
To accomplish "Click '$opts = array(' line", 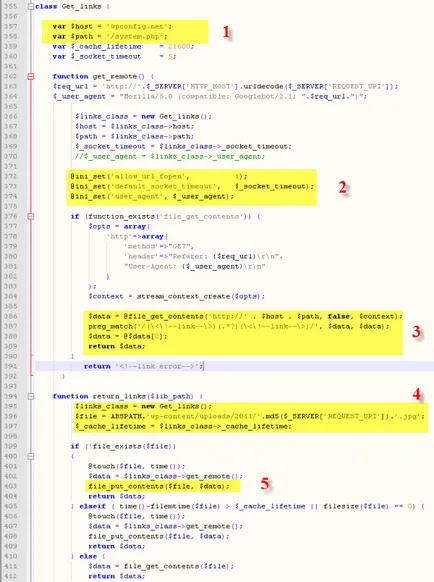I will 119,226.
